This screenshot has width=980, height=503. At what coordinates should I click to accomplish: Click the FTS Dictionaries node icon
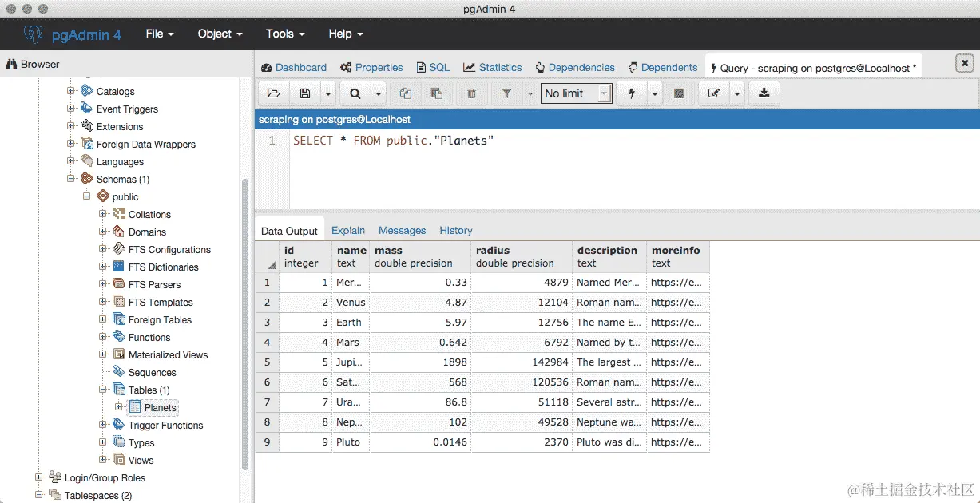click(118, 267)
